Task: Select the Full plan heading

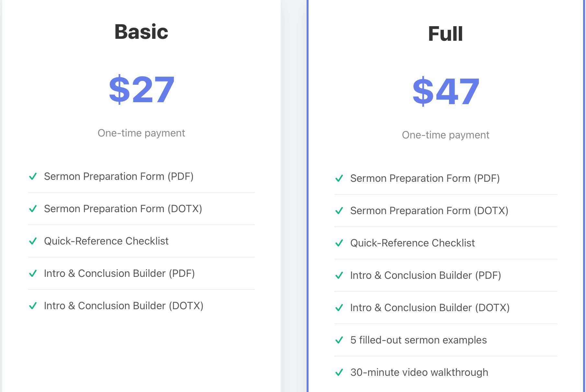Action: [445, 34]
